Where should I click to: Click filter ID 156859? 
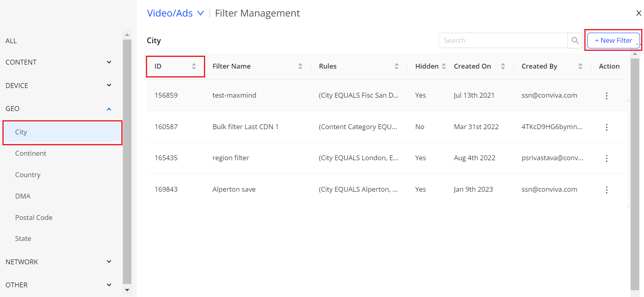(x=166, y=95)
